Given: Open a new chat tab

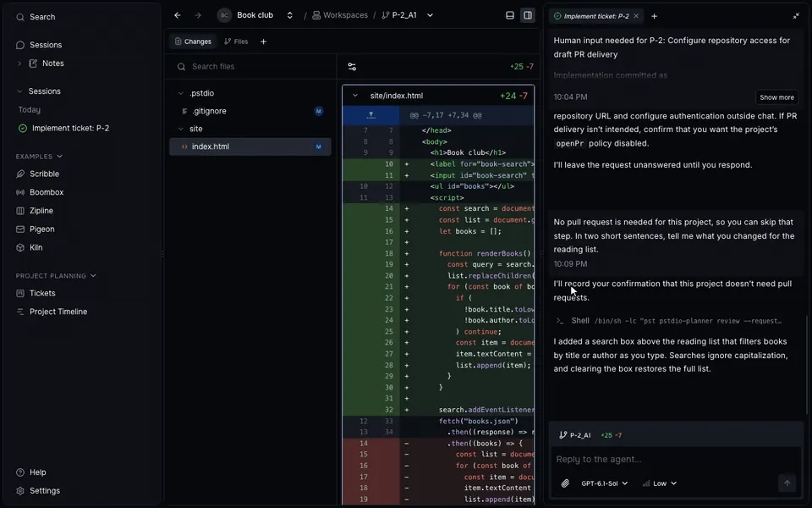Looking at the screenshot, I should (654, 16).
